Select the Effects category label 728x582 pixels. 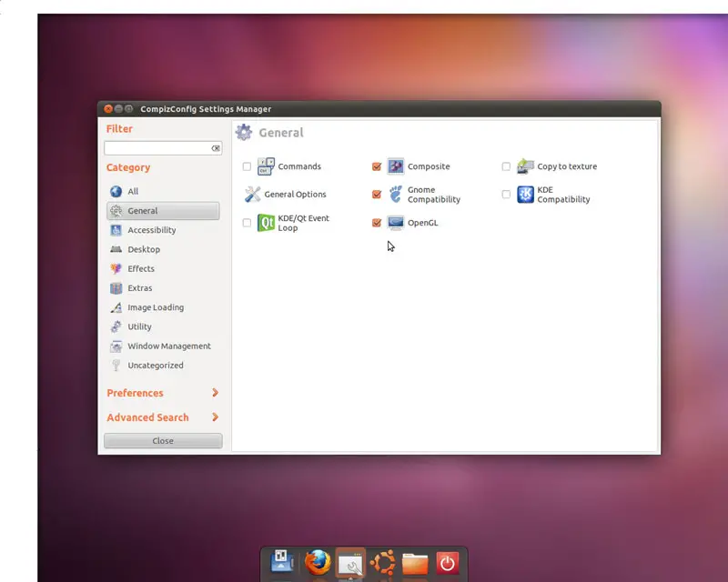[x=141, y=269]
